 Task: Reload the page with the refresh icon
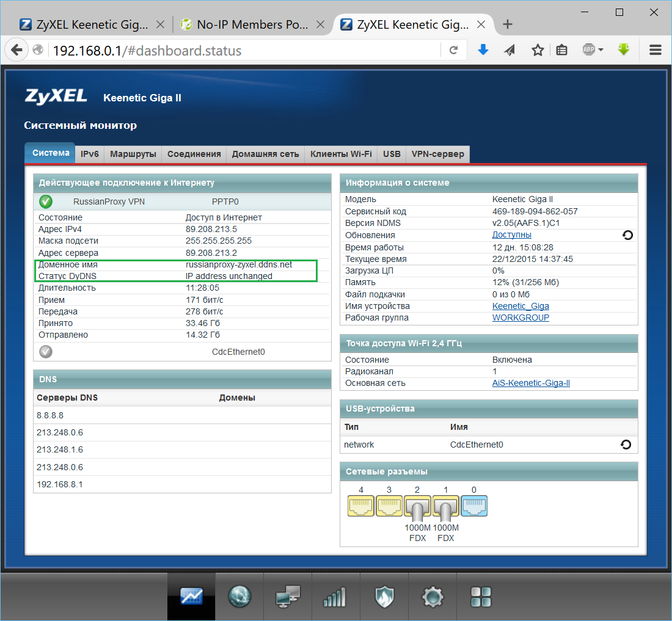click(x=453, y=50)
